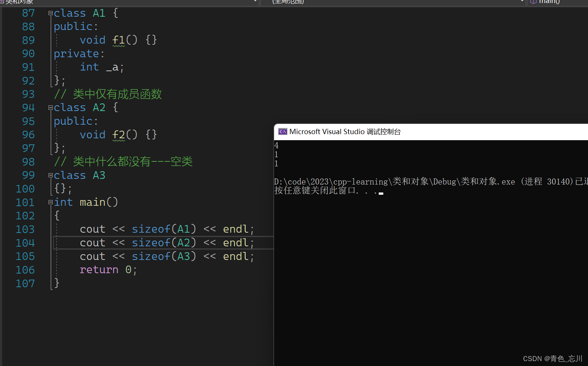Open the project scope dropdown at top left
Screen dimensions: 588x366
point(255,2)
